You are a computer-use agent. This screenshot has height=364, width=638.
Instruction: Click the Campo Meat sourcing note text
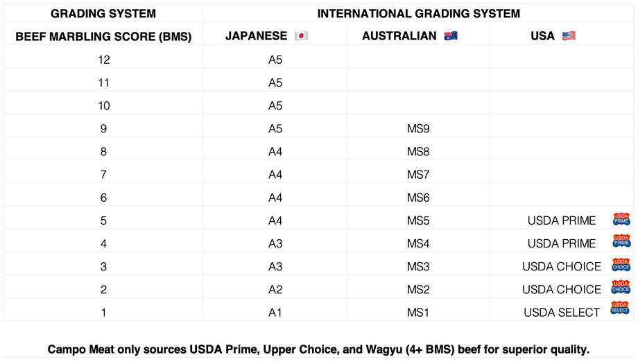click(318, 349)
